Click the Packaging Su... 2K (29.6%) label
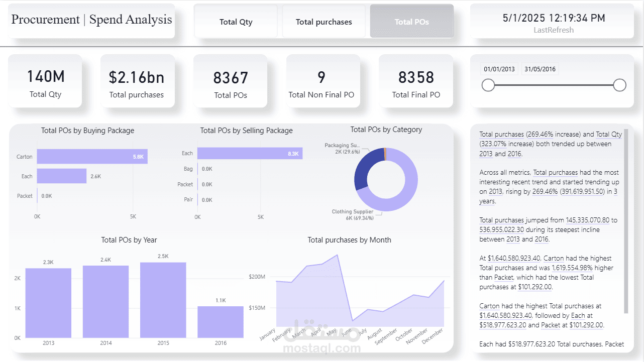 click(342, 149)
